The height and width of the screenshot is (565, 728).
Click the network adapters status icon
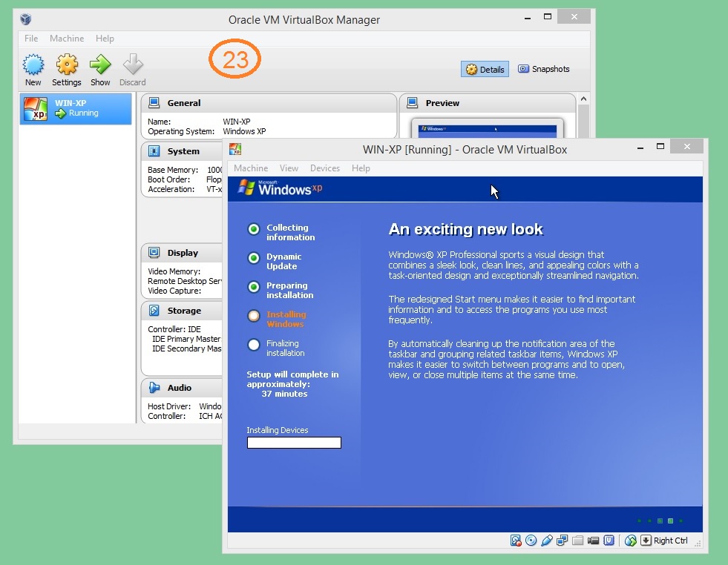pyautogui.click(x=563, y=541)
